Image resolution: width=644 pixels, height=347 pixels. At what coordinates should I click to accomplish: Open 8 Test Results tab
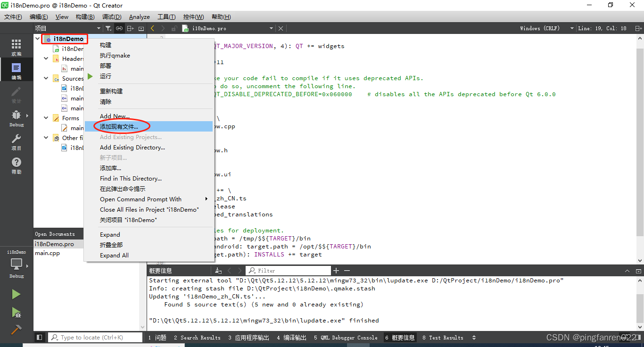443,338
